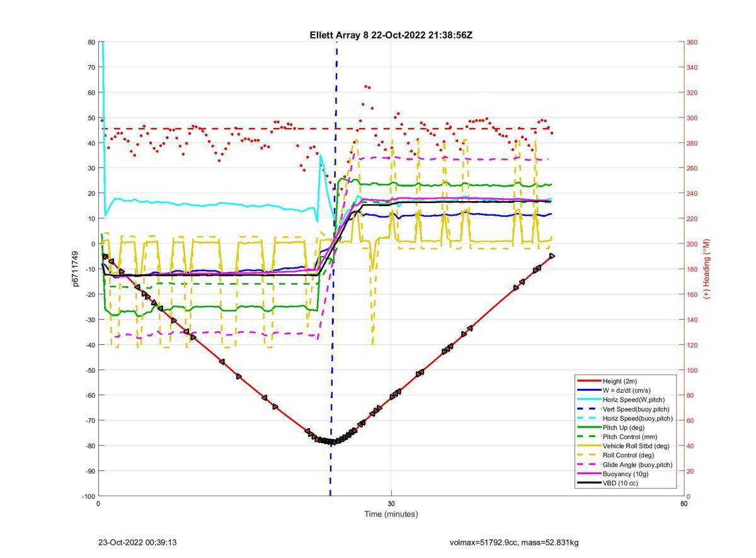
Task: Choose the Horiz Speed(buoy,pitch) legend label
Action: [x=638, y=418]
